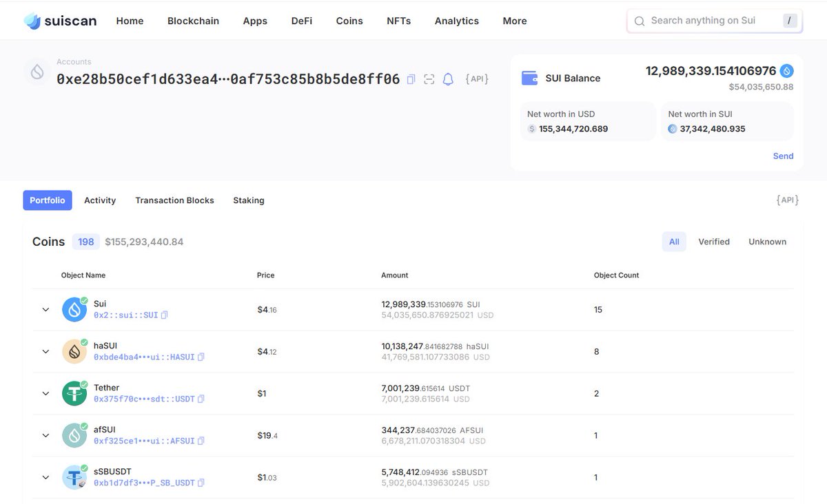Image resolution: width=827 pixels, height=504 pixels.
Task: Switch to the Activity tab
Action: coord(100,200)
